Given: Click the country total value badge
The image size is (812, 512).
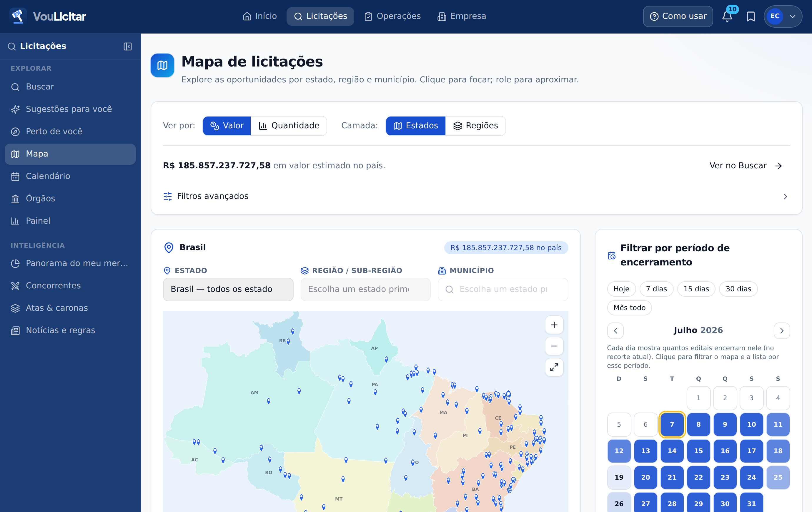Looking at the screenshot, I should point(506,248).
